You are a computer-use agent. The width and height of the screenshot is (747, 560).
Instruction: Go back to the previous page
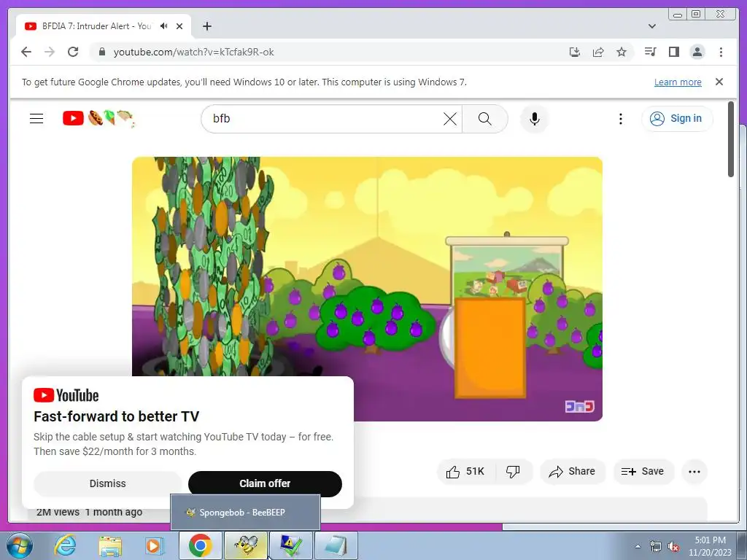pyautogui.click(x=26, y=52)
